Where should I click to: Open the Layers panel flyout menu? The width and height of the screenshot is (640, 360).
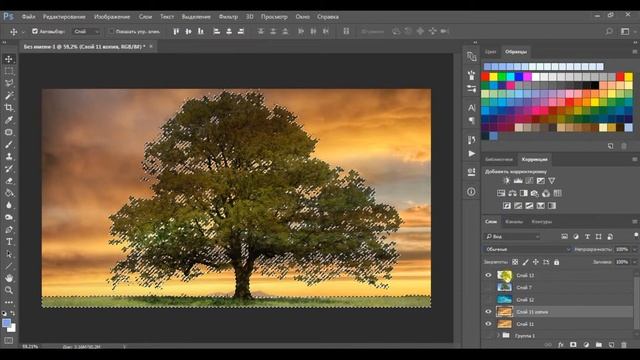click(635, 222)
